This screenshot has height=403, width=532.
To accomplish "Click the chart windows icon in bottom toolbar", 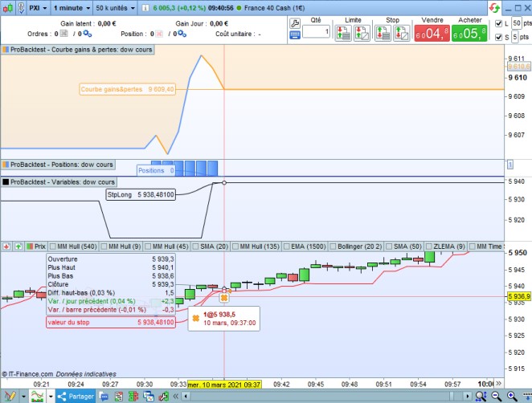I will click(x=148, y=396).
